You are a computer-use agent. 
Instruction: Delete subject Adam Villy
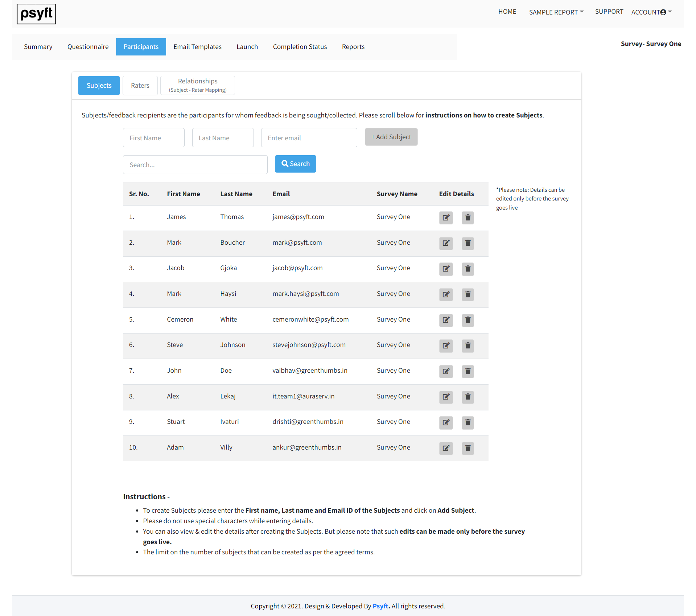[x=468, y=448]
